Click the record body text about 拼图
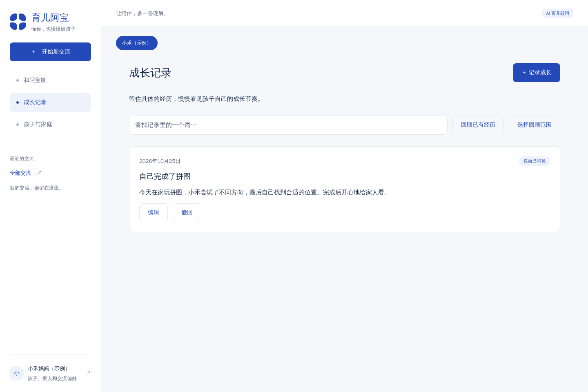The width and height of the screenshot is (588, 392). (265, 192)
